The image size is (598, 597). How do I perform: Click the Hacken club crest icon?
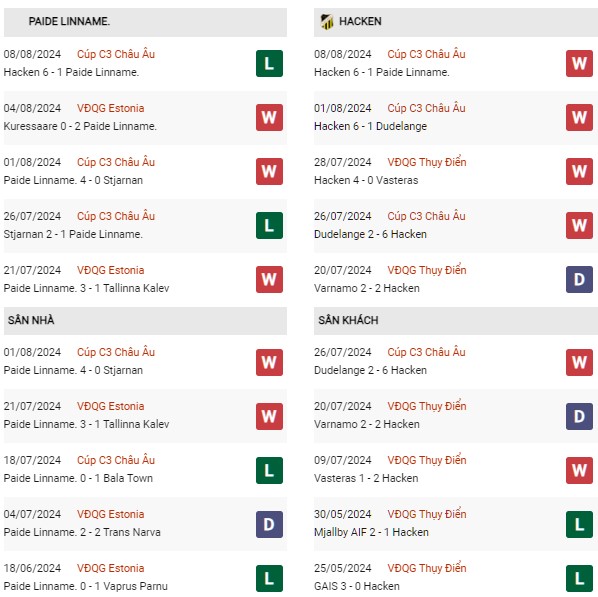[326, 21]
